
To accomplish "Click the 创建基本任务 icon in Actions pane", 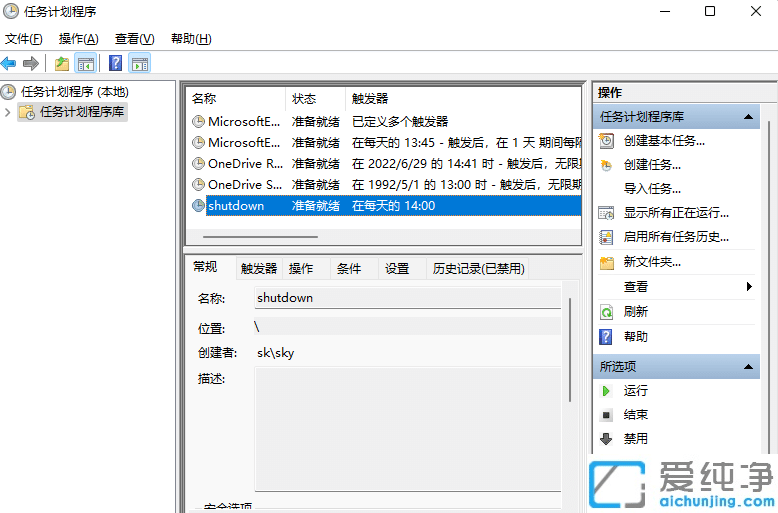I will click(606, 141).
